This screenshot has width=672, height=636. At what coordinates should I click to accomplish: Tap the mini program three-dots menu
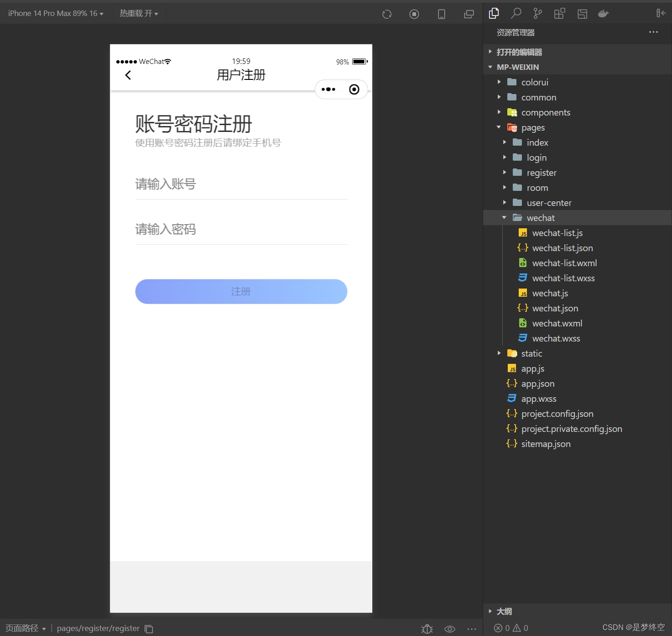click(x=328, y=89)
